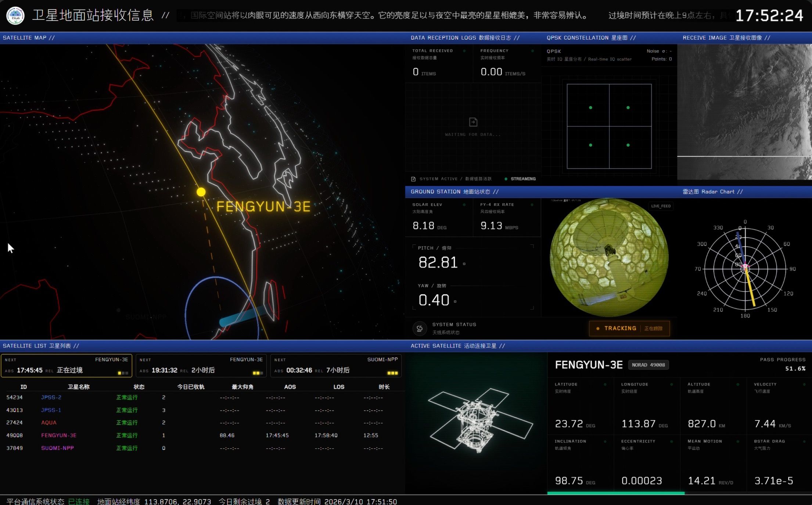Click the LIVE_FEED badge on antenna view
Viewport: 812px width, 505px height.
(661, 206)
